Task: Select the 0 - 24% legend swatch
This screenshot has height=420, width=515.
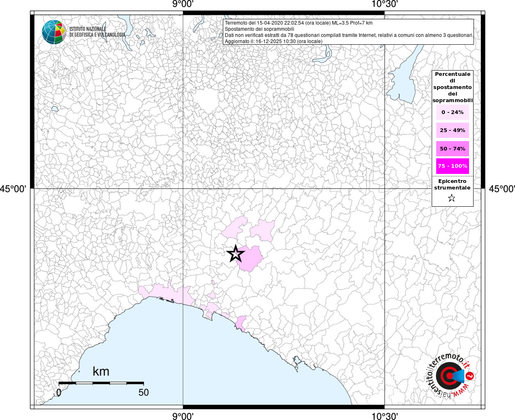Action: point(452,112)
